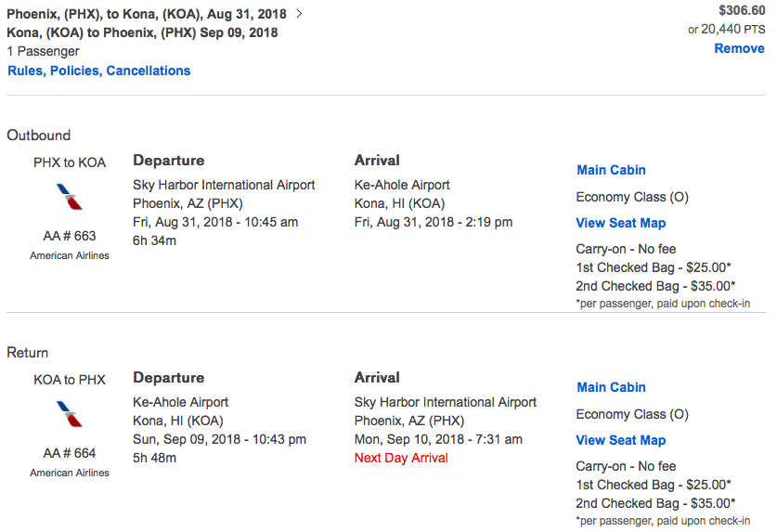Remove this flight from the trip
777x532 pixels.
pyautogui.click(x=739, y=48)
